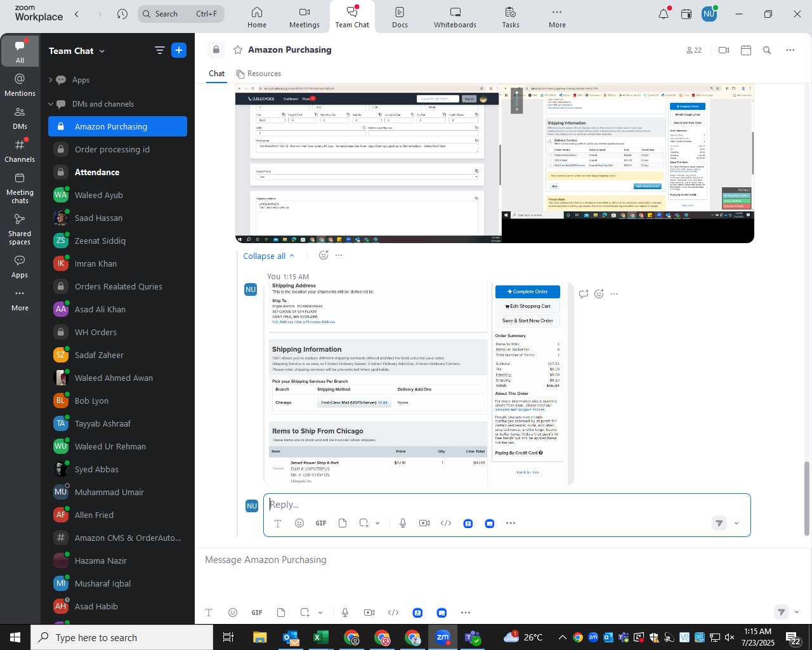Image resolution: width=812 pixels, height=650 pixels.
Task: Insert code snippet in reply box
Action: [x=446, y=523]
